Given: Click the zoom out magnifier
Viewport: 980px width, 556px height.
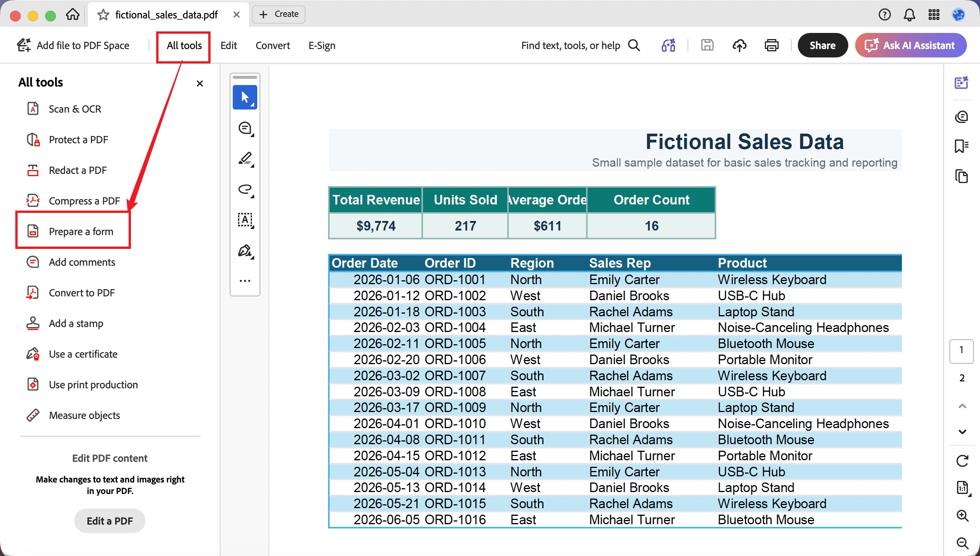Looking at the screenshot, I should point(962,543).
